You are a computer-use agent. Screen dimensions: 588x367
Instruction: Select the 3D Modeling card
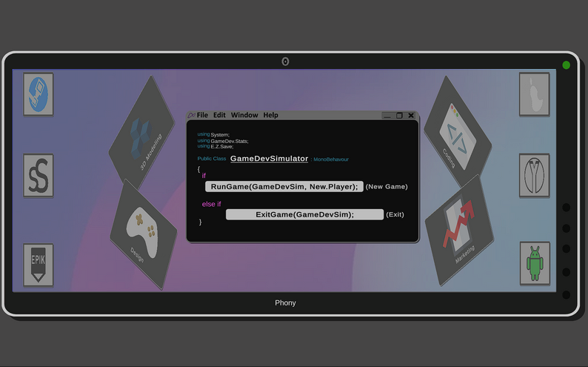tap(141, 131)
